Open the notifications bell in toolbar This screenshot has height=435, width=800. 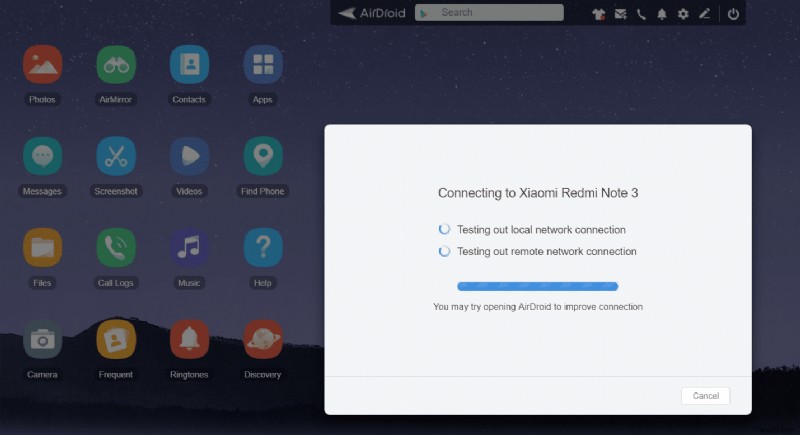(x=662, y=14)
